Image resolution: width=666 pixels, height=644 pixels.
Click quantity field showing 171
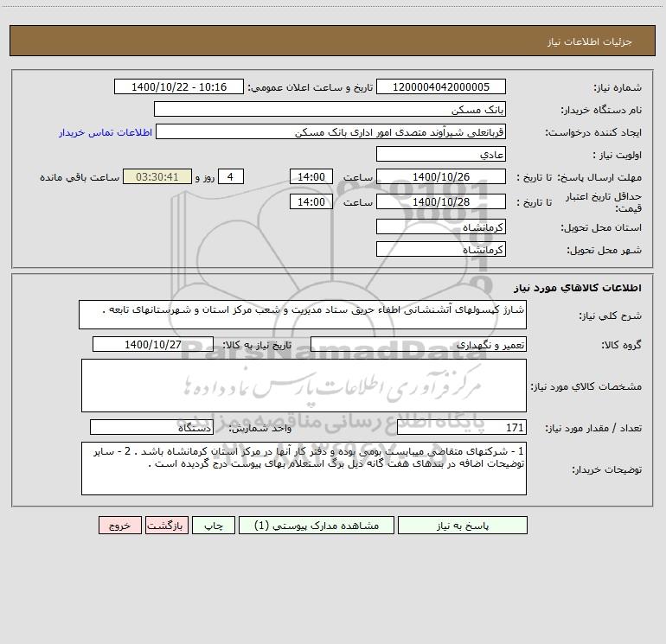pyautogui.click(x=462, y=428)
